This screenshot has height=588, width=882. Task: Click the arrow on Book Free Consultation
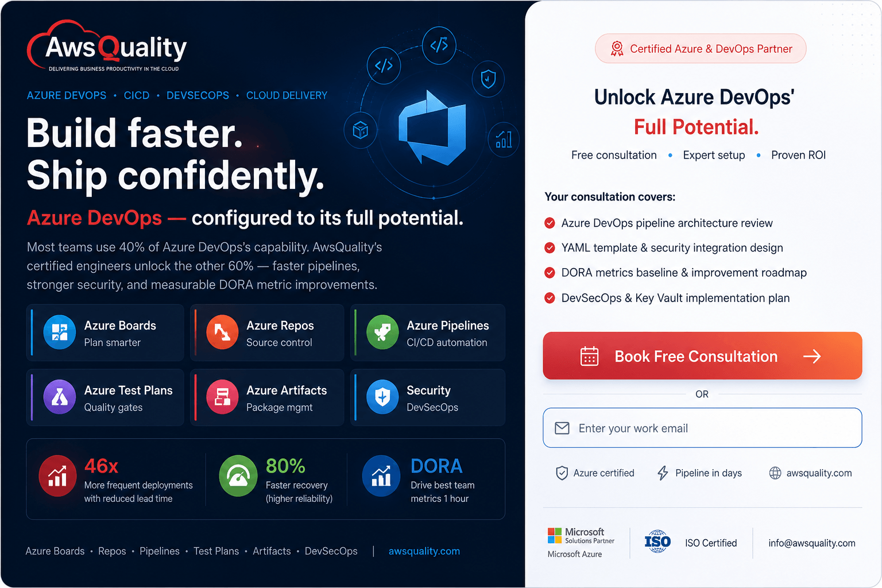coord(812,357)
